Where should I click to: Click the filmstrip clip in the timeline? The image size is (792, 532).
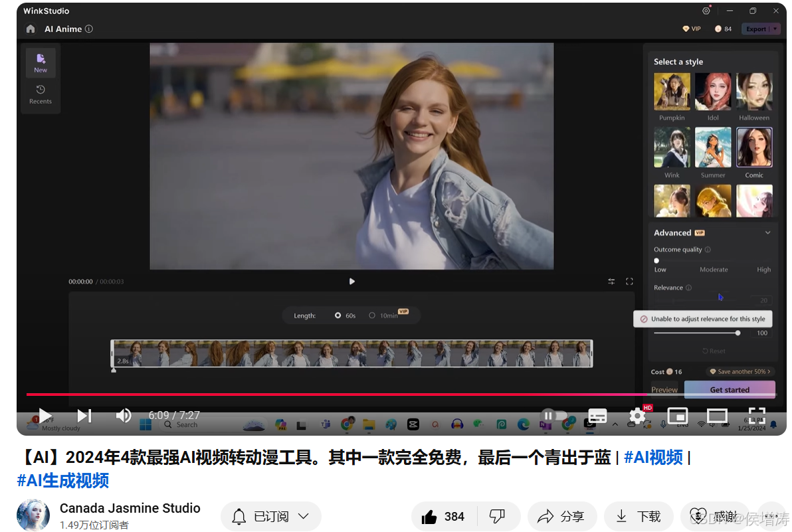tap(351, 353)
